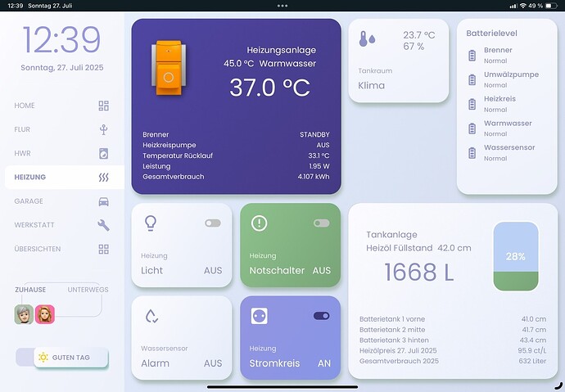
Task: Switch to the UNTERWEGS tab
Action: (x=88, y=290)
